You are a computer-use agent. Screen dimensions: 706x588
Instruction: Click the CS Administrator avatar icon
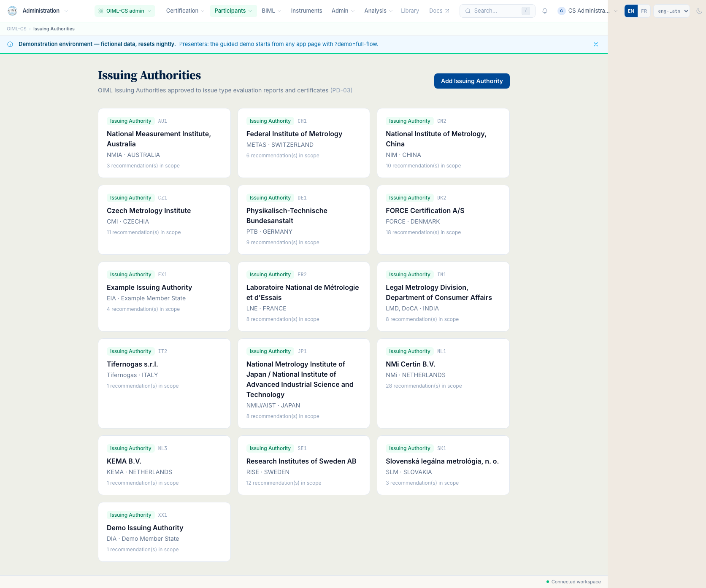coord(561,11)
